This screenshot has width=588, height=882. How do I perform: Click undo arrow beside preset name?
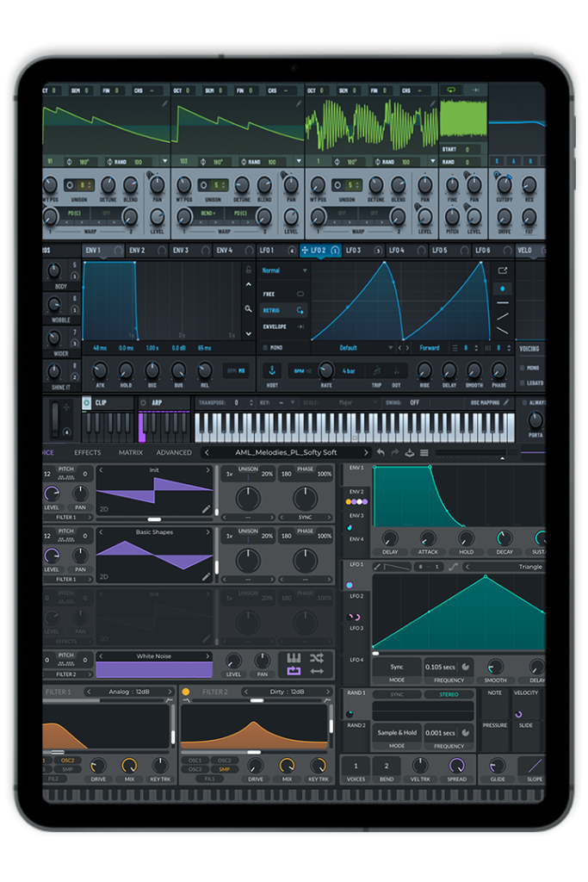click(381, 452)
